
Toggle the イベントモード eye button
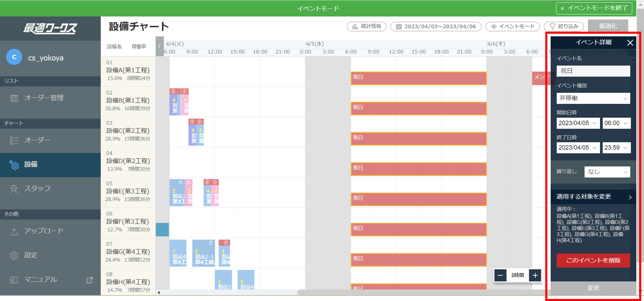click(512, 26)
